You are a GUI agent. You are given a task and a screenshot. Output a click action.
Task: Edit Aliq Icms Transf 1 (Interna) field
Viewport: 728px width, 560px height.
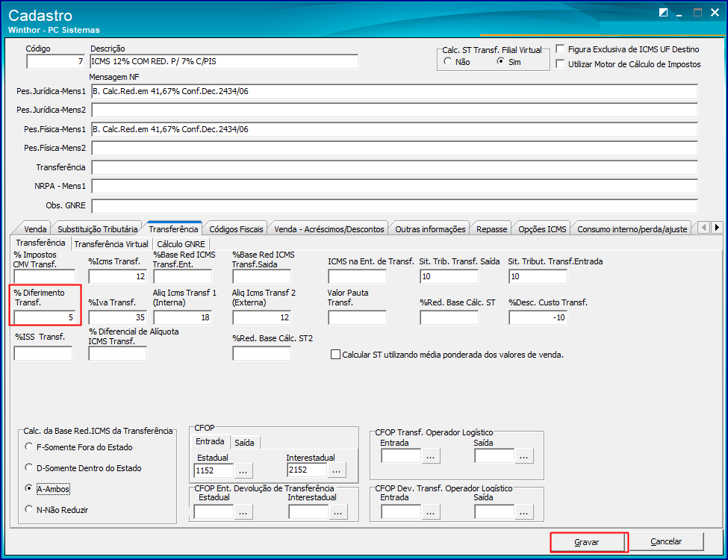tap(183, 317)
